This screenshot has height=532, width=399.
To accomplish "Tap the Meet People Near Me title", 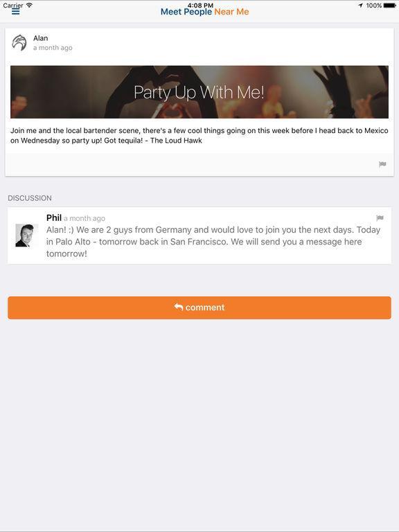I will (204, 12).
